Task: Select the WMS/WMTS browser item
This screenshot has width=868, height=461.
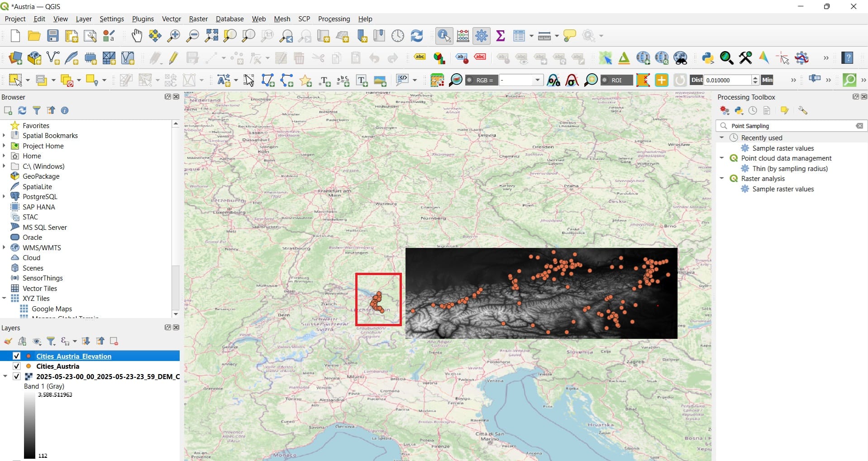Action: 42,247
